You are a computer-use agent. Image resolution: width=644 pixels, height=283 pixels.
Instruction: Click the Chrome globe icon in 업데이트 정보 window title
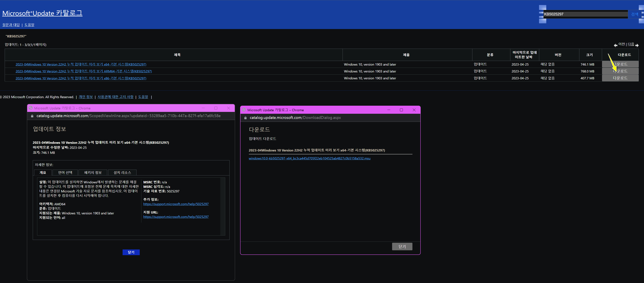31,108
